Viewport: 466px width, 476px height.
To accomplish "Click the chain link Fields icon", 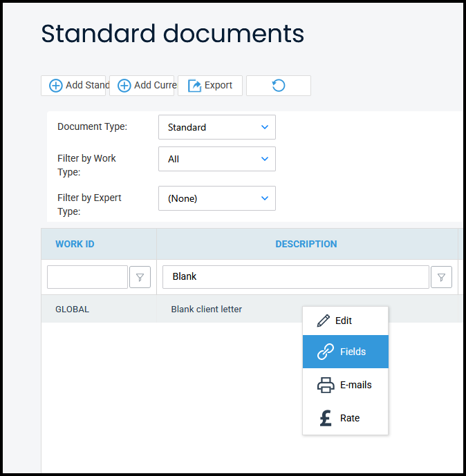I will tap(325, 352).
